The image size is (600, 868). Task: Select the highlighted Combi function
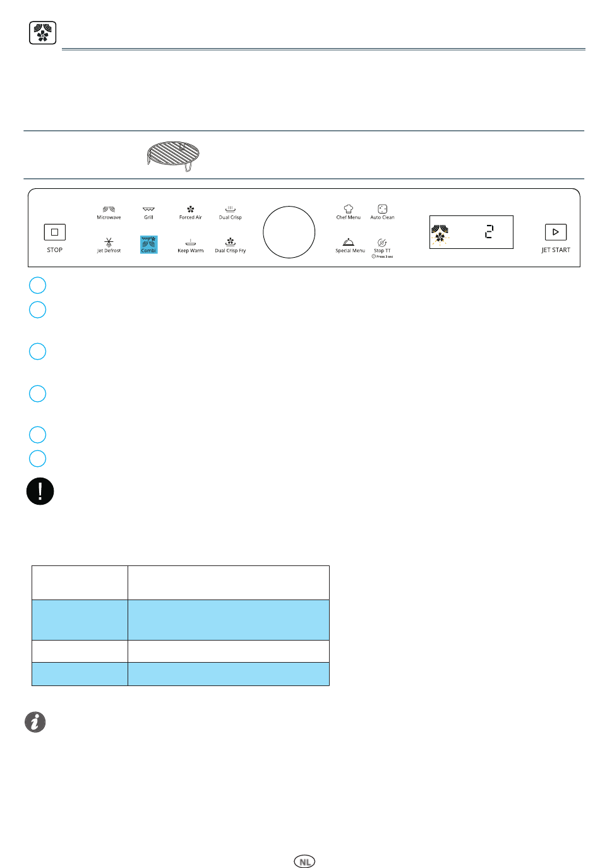coord(149,244)
